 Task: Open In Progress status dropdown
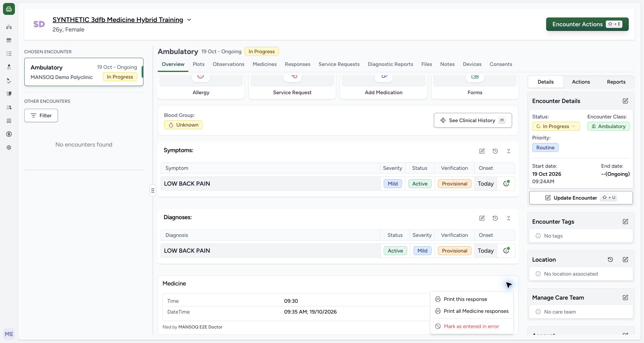(x=556, y=126)
